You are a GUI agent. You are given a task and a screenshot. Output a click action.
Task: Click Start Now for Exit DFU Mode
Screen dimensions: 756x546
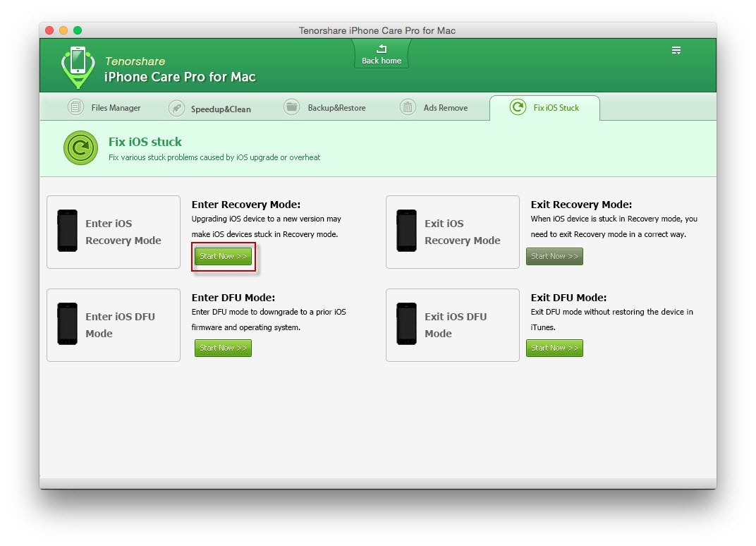[x=554, y=348]
